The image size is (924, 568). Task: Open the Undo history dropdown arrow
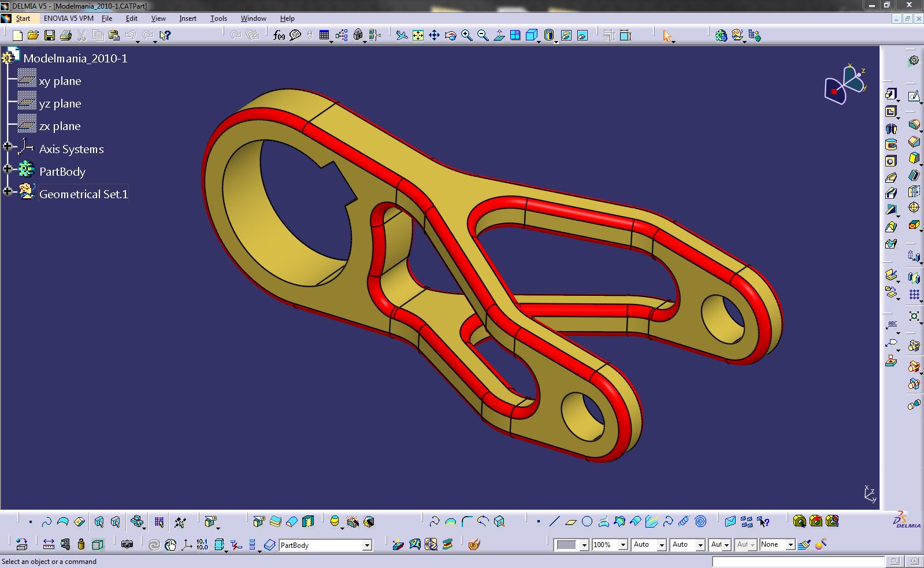(x=138, y=41)
